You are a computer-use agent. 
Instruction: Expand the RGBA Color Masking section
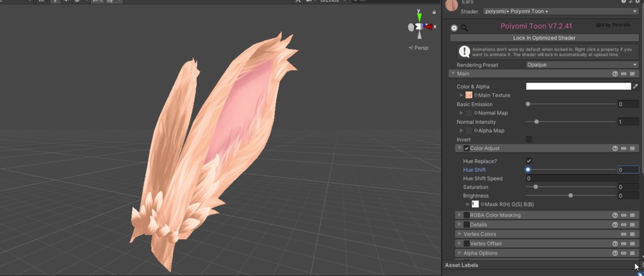460,215
